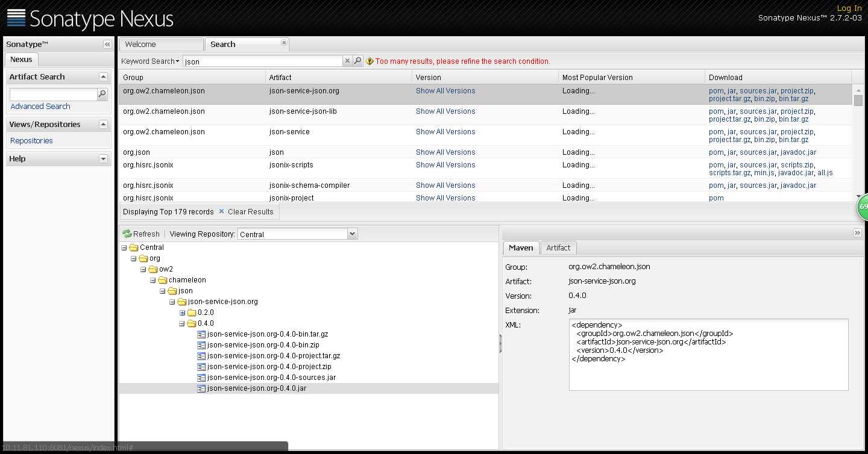
Task: Sort by the Artifact column header
Action: click(x=339, y=77)
